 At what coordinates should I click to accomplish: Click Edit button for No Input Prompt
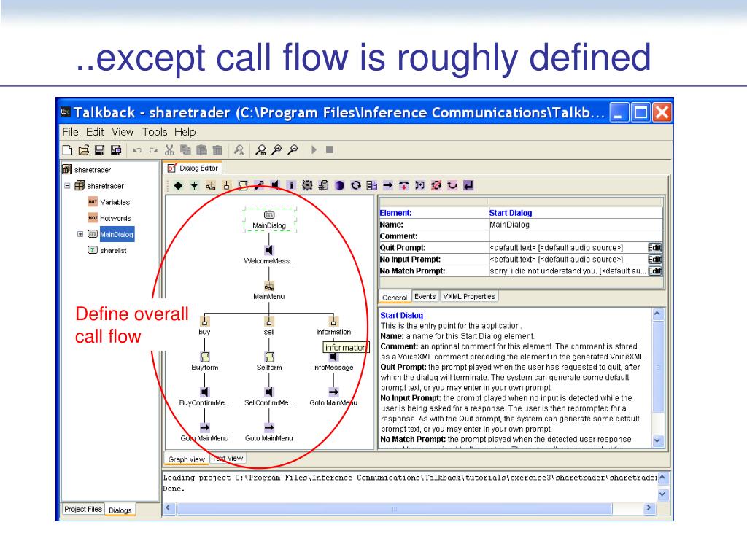[x=654, y=260]
